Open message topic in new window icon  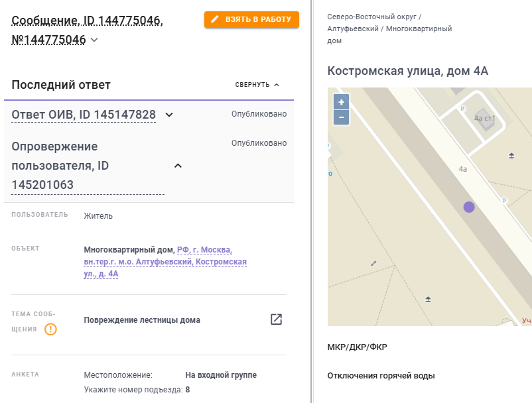pyautogui.click(x=276, y=319)
